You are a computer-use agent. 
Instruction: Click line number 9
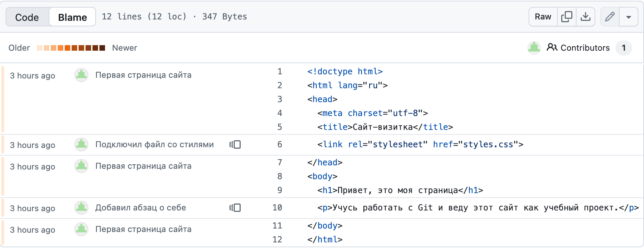280,190
